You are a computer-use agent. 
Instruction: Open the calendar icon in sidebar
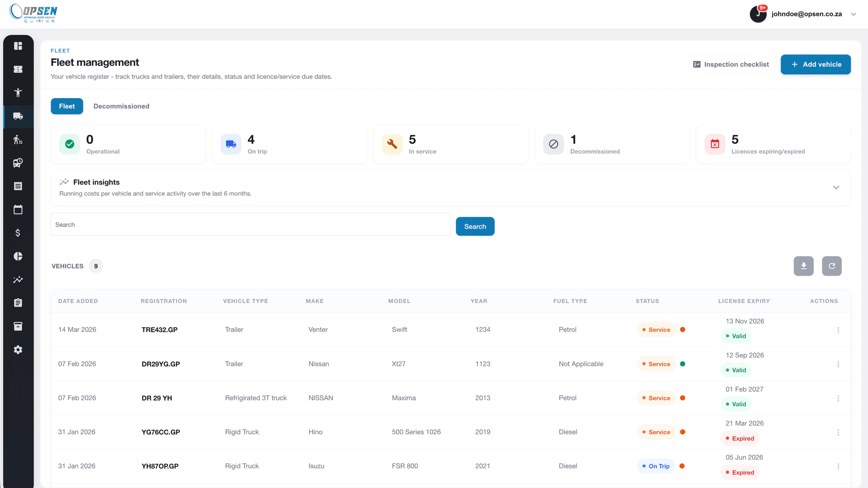pos(18,209)
